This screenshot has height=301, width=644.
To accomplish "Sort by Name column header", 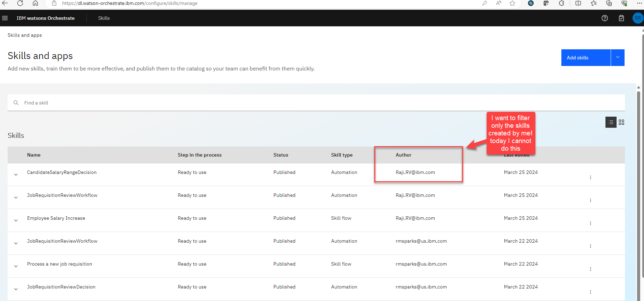I will [x=34, y=155].
